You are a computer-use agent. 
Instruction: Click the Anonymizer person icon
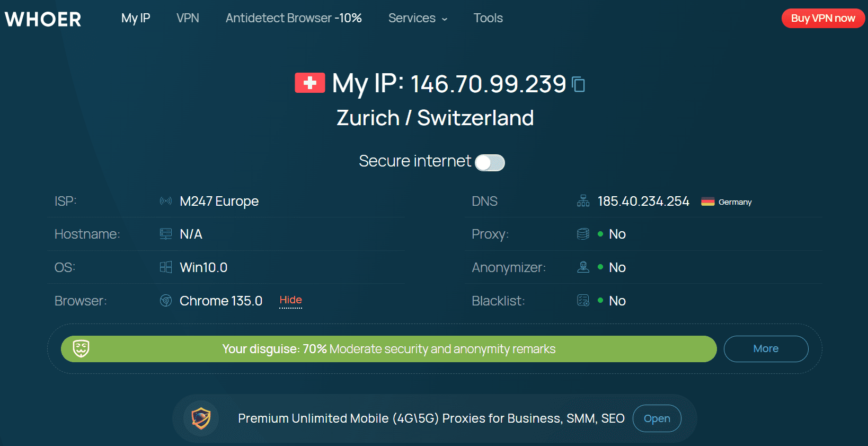click(583, 267)
